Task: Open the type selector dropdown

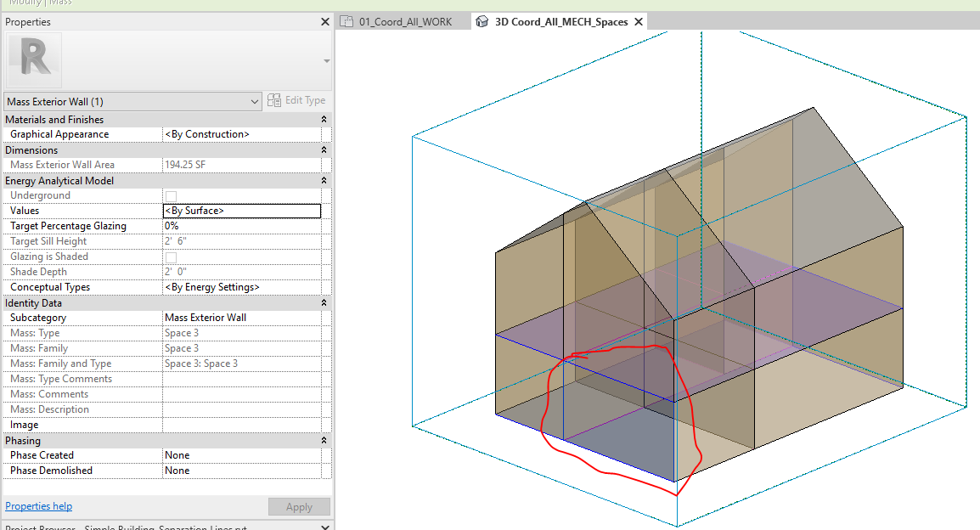Action: [254, 100]
